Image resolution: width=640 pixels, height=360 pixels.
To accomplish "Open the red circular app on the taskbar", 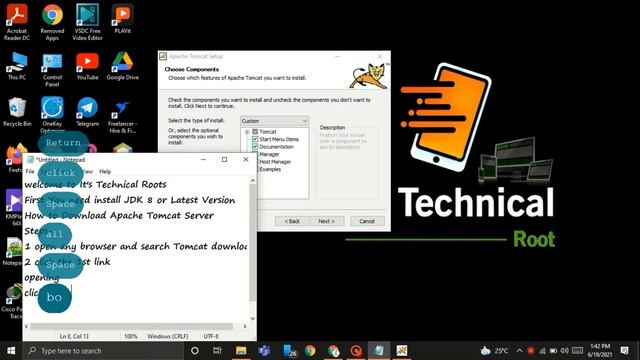I will click(x=356, y=351).
